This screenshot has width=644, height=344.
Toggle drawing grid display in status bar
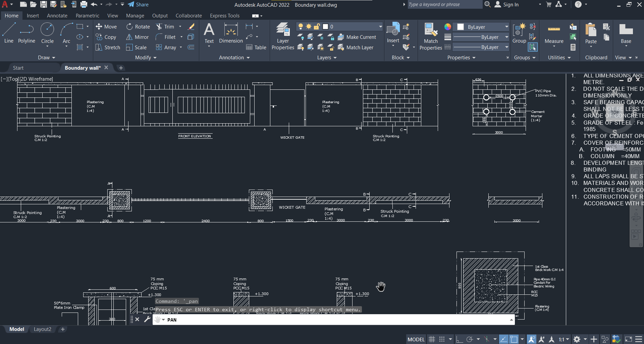tap(432, 339)
